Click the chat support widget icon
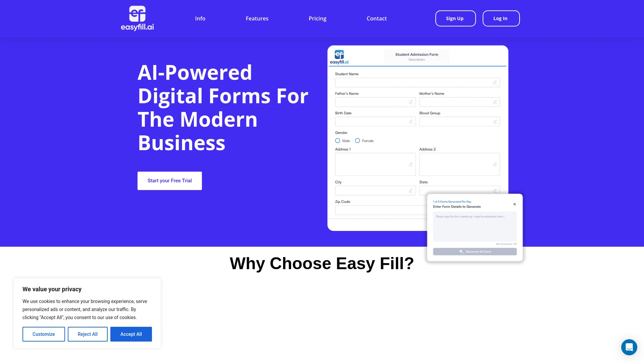Viewport: 644px width, 362px height. 629,347
